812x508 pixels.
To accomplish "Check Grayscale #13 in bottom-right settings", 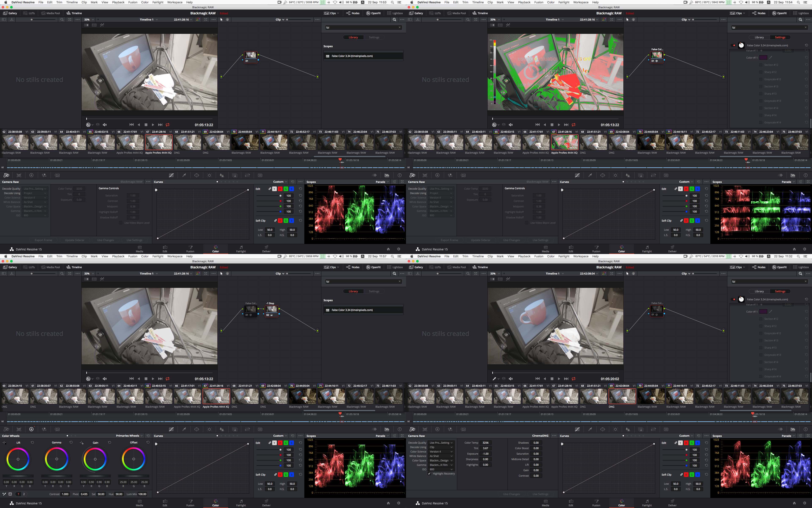I will coord(761,355).
